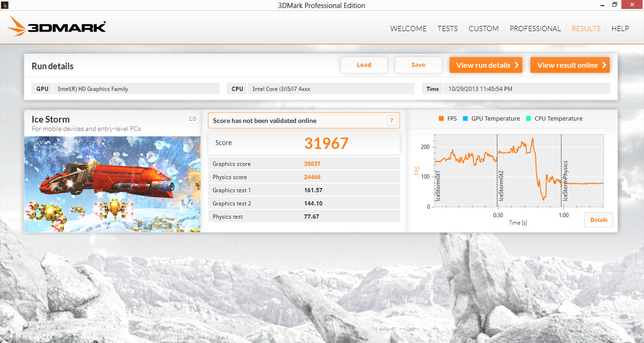Click the IceStormGt2 marker on chart
The height and width of the screenshot is (343, 644).
[501, 185]
